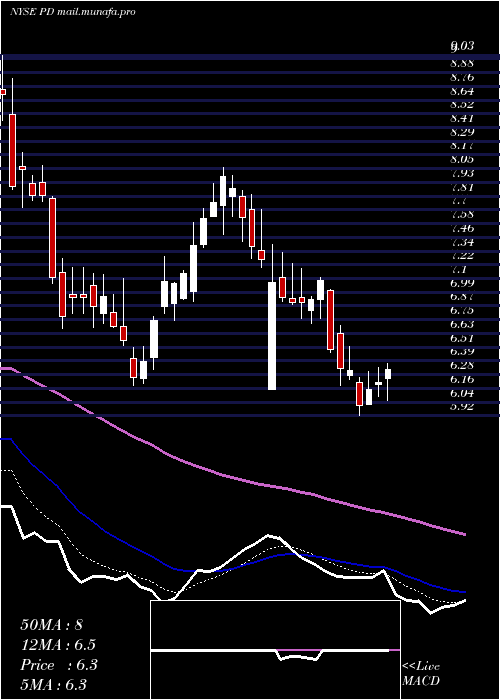
Task: Click the last white candle on the chart
Action: [x=388, y=374]
